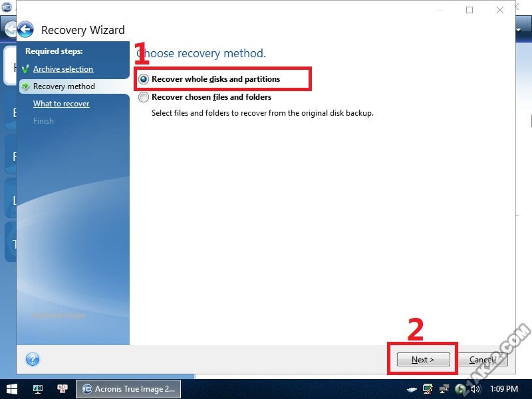Screen dimensions: 532x399
Task: Click the blue back arrow in Recovery Wizard
Action: pos(25,29)
